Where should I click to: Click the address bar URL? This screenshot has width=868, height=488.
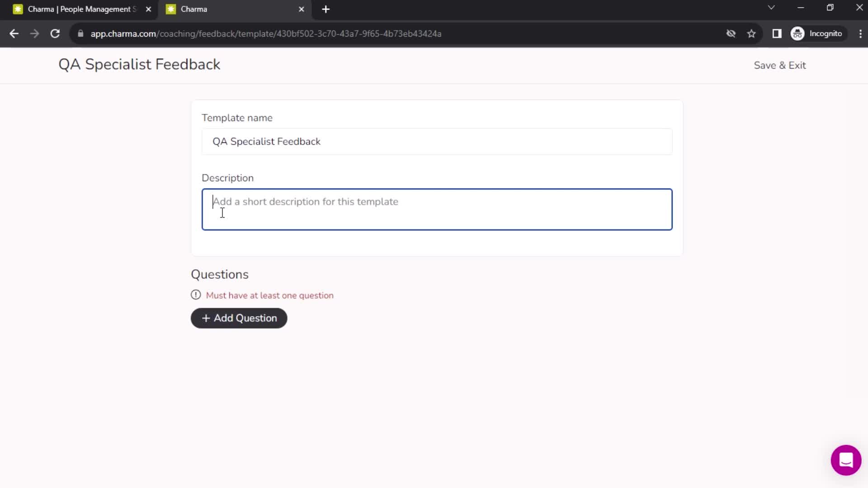coord(266,34)
